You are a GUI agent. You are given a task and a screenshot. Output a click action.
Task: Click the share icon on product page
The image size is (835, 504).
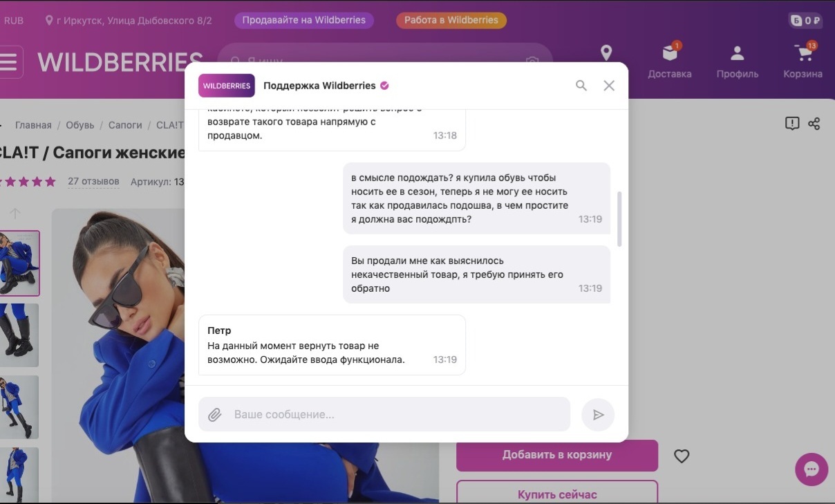coord(814,124)
